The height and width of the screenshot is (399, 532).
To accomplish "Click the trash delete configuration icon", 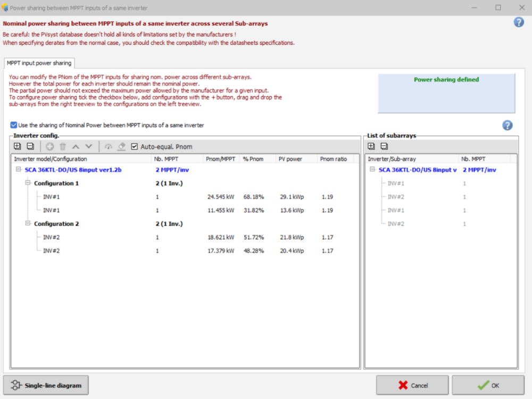I will (63, 146).
